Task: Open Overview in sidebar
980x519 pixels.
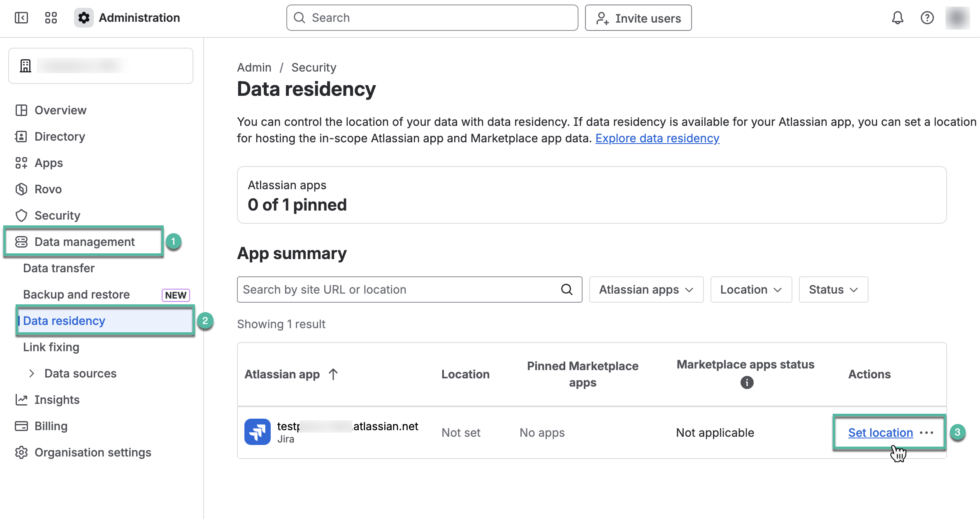Action: tap(60, 110)
